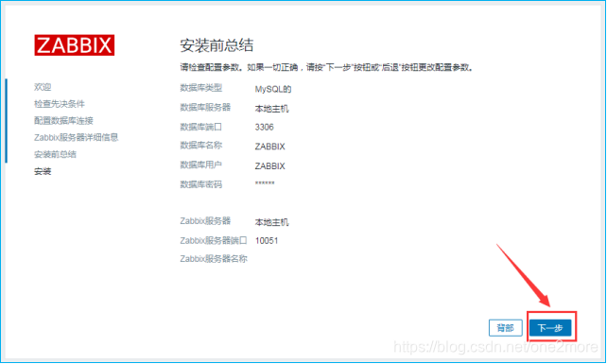Screen dimensions: 607x364
Task: Click the 3306 port value
Action: click(265, 127)
